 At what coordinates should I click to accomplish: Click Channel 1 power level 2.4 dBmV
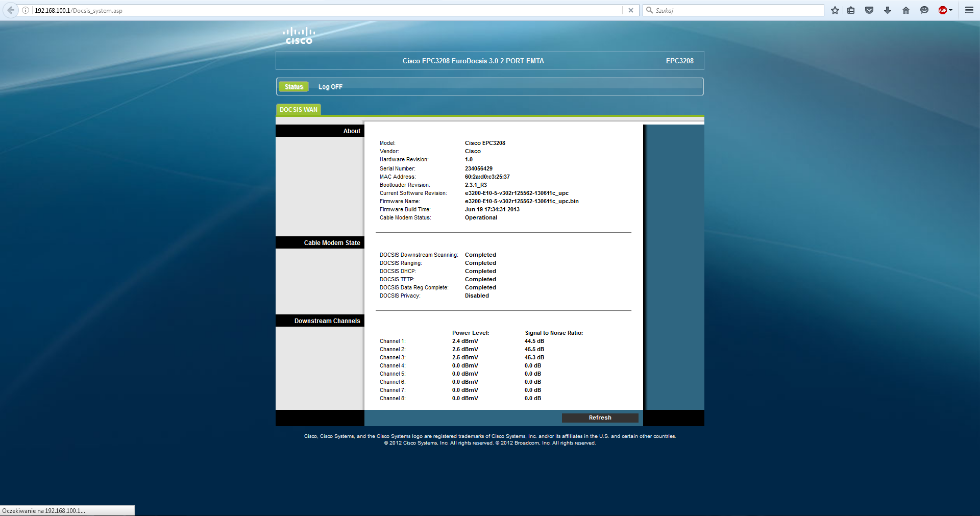click(465, 341)
